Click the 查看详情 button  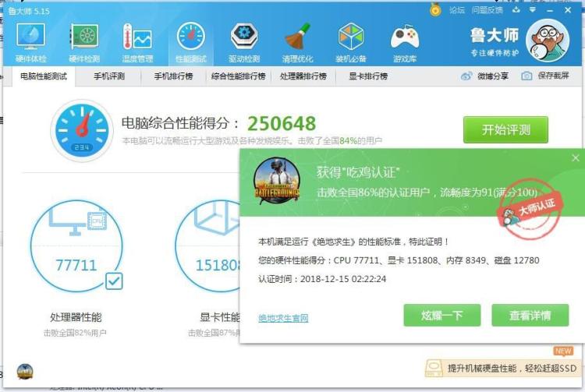click(x=530, y=316)
